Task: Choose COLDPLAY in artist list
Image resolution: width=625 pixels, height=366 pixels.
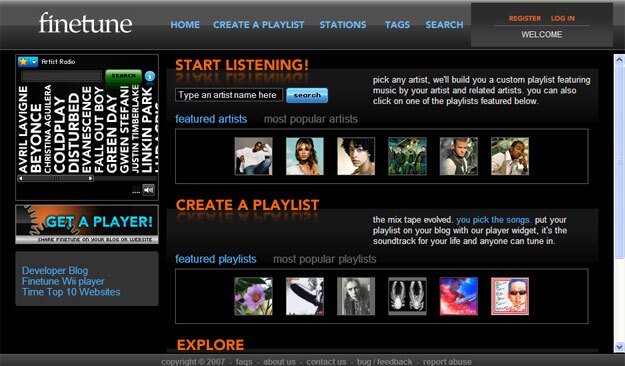Action: click(59, 134)
